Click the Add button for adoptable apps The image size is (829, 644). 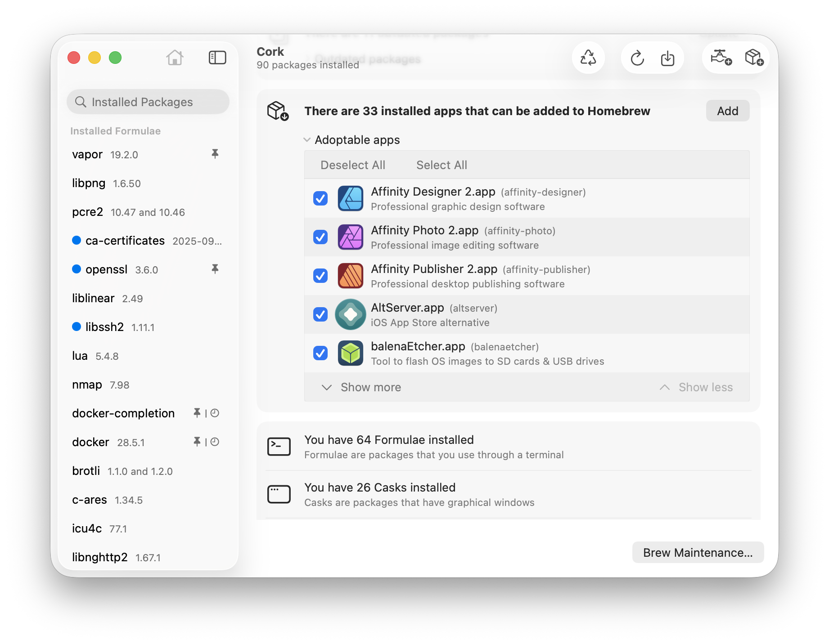pos(727,111)
